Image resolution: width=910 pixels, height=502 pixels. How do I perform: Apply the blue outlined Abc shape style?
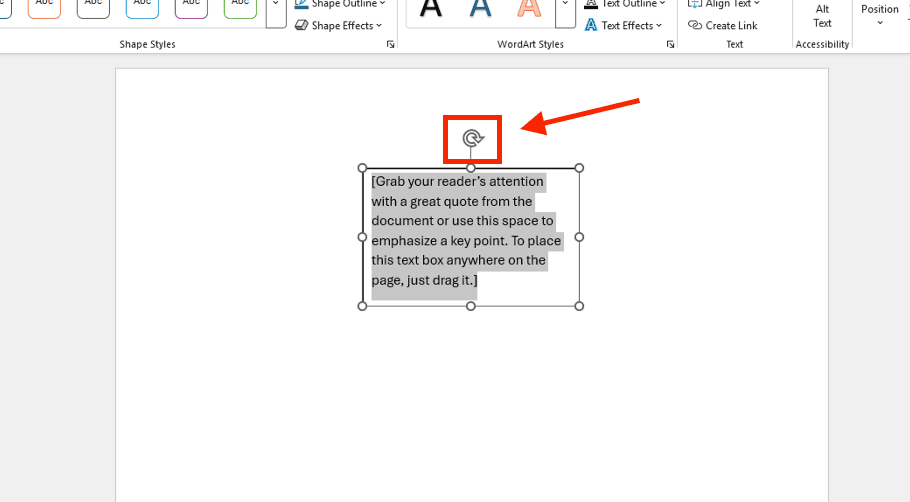click(x=142, y=8)
